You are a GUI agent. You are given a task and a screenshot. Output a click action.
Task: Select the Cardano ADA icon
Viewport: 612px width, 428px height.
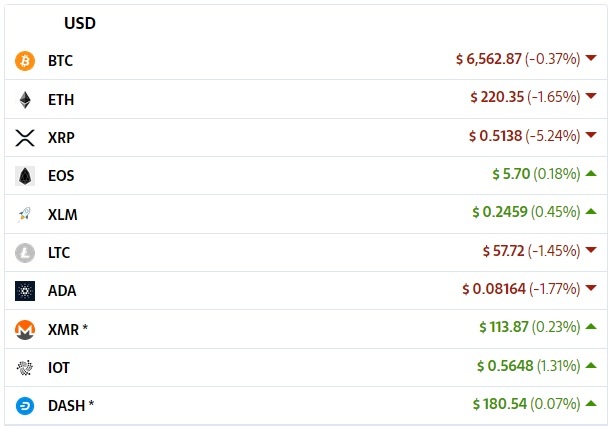coord(25,291)
